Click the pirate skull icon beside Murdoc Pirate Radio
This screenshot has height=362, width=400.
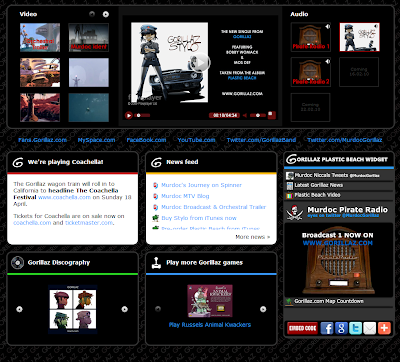coord(294,212)
